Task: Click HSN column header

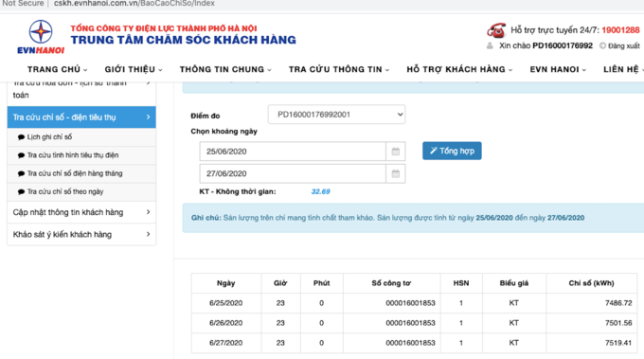Action: click(461, 283)
